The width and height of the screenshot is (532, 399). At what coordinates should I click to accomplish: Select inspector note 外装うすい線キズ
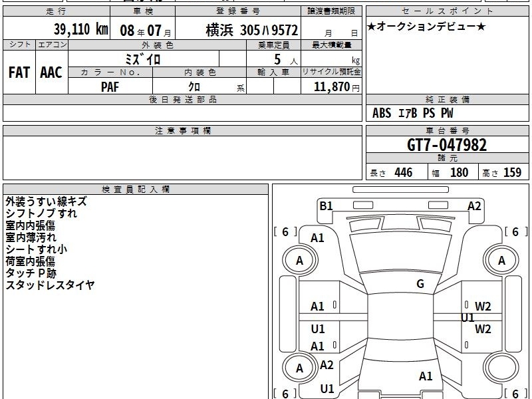(x=46, y=201)
